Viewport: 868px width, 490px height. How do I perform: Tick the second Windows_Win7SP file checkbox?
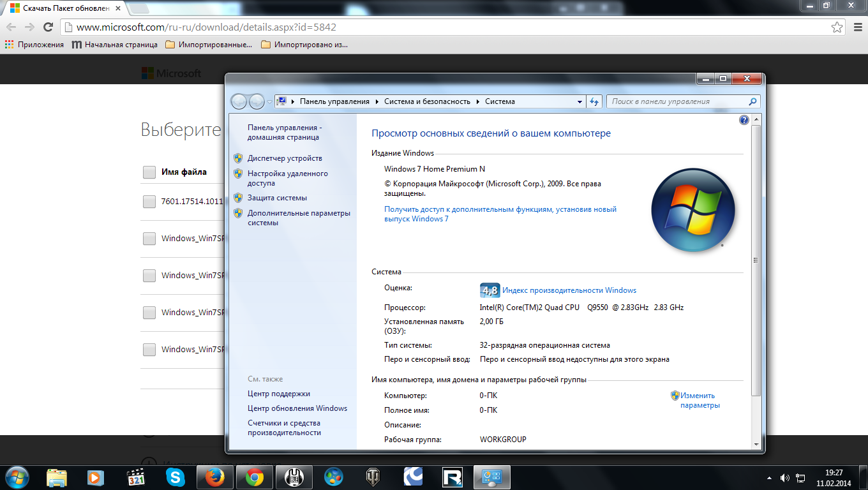(149, 276)
